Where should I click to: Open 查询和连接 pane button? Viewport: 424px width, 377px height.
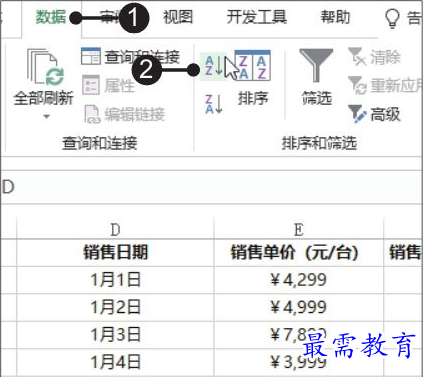pyautogui.click(x=131, y=57)
